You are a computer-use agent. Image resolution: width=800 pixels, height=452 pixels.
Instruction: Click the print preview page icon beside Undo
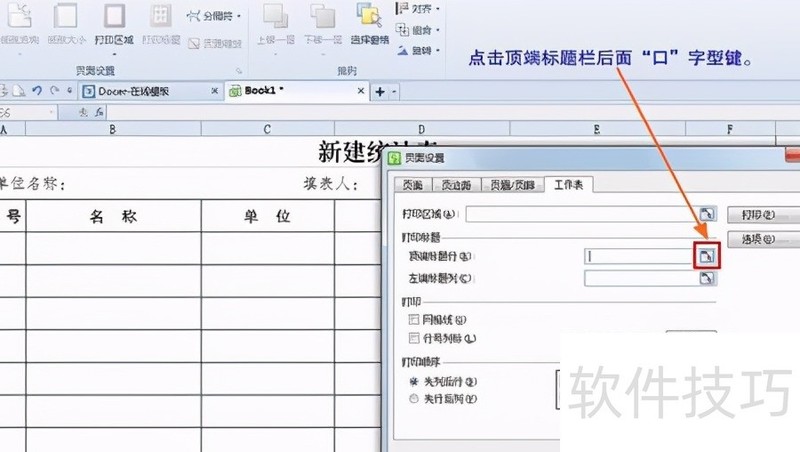pos(18,91)
